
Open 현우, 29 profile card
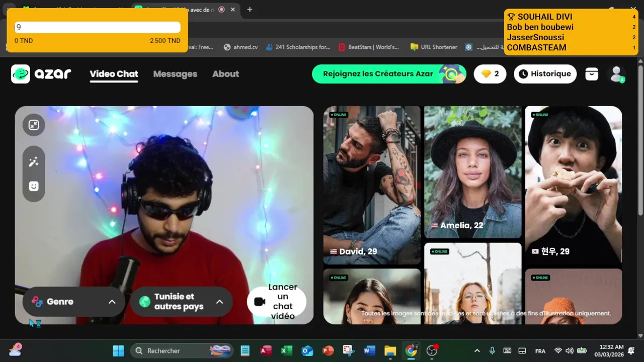click(574, 185)
